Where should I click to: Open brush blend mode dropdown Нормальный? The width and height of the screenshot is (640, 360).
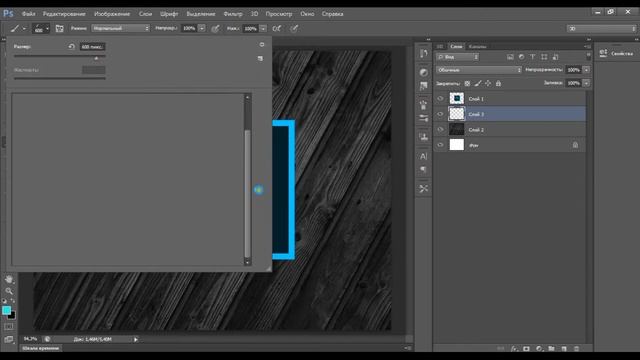tap(121, 29)
